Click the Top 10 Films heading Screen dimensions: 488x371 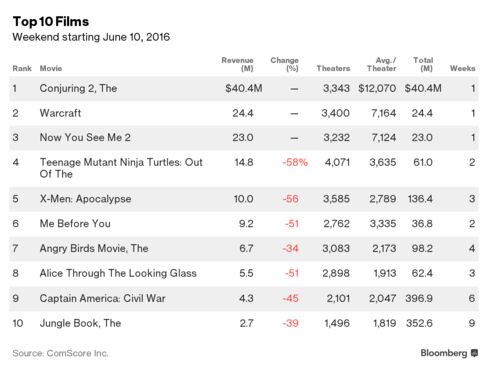(x=51, y=22)
